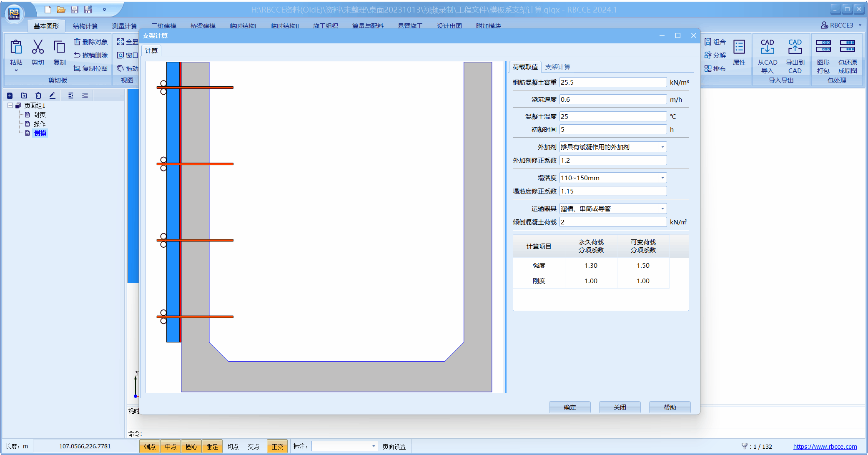Screen dimensions: 868x455
Task: Click the 图形打包 package icon
Action: [823, 46]
